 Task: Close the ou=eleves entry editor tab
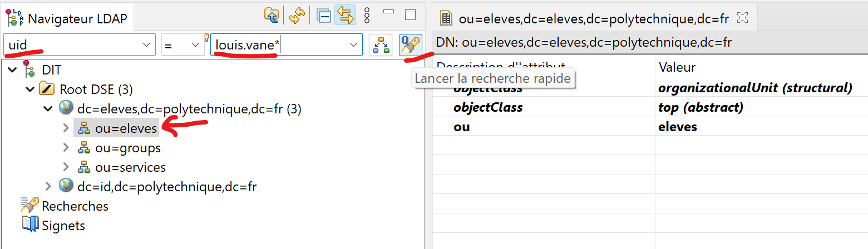coord(742,18)
